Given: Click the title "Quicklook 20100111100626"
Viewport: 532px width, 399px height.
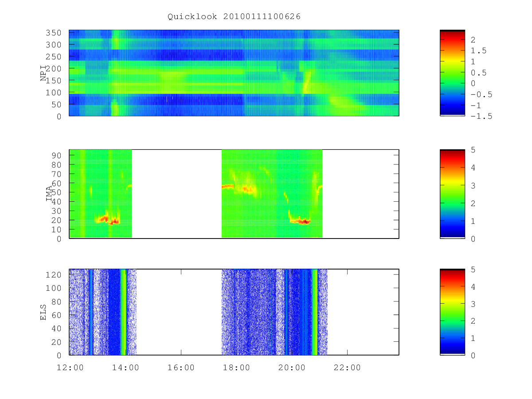Looking at the screenshot, I should 234,16.
